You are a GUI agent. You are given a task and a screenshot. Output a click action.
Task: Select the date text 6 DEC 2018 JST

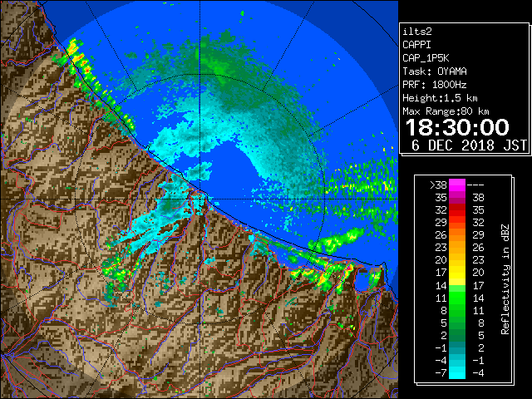pyautogui.click(x=469, y=145)
